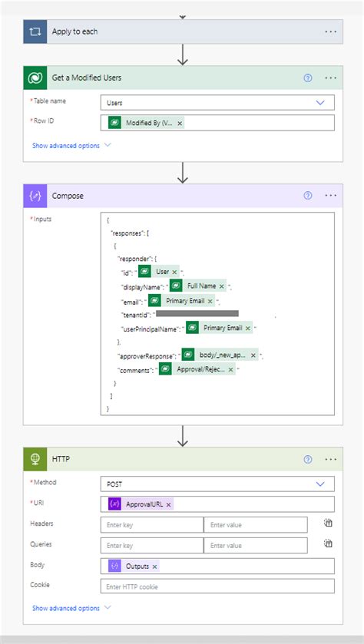This screenshot has width=364, height=644.
Task: Remove the Modified By token from Row ID
Action: tap(180, 124)
